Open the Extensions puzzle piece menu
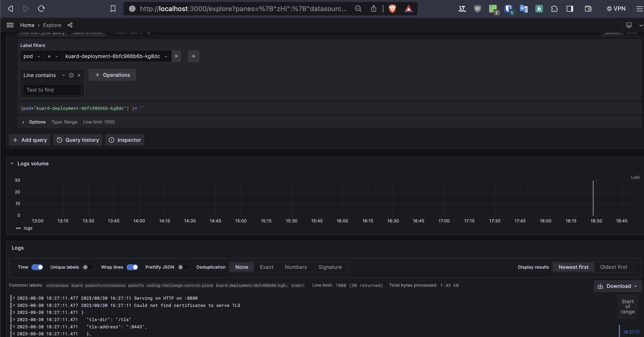This screenshot has height=337, width=644. pyautogui.click(x=554, y=9)
